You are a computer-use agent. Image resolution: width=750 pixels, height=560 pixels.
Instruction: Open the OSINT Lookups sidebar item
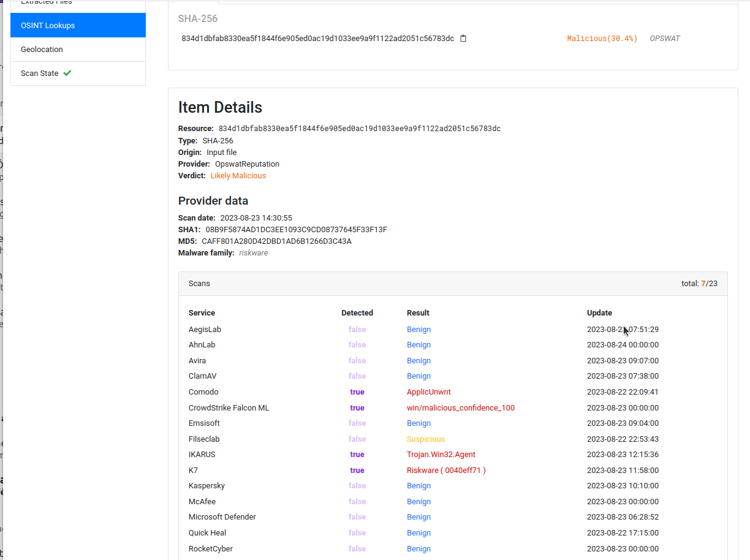click(78, 25)
